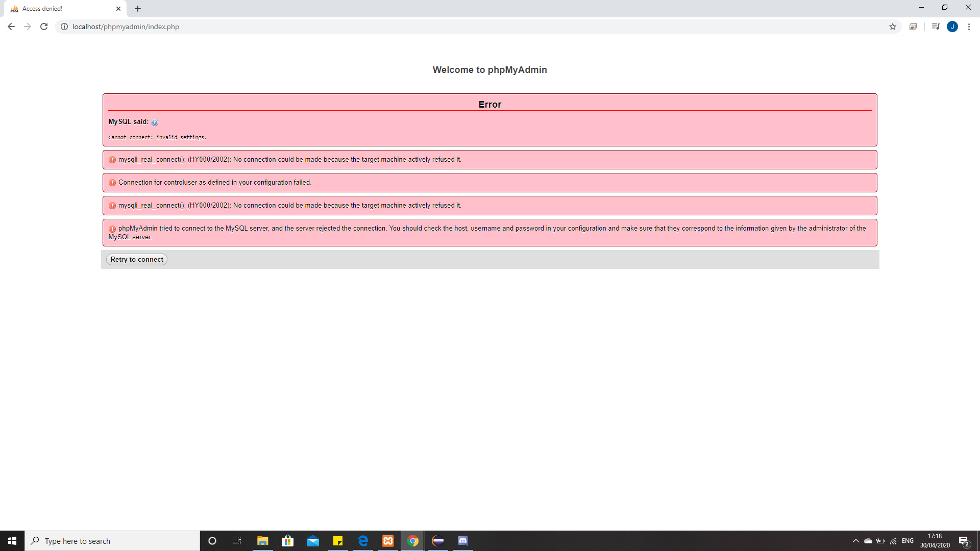This screenshot has width=980, height=551.
Task: Switch to Google Chrome on taskbar
Action: pyautogui.click(x=413, y=541)
